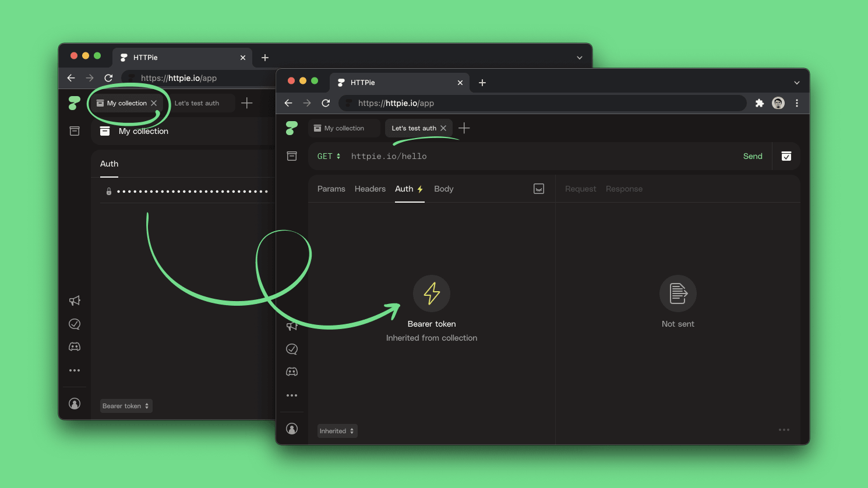Switch to the Body tab
Viewport: 868px width, 488px height.
point(444,189)
